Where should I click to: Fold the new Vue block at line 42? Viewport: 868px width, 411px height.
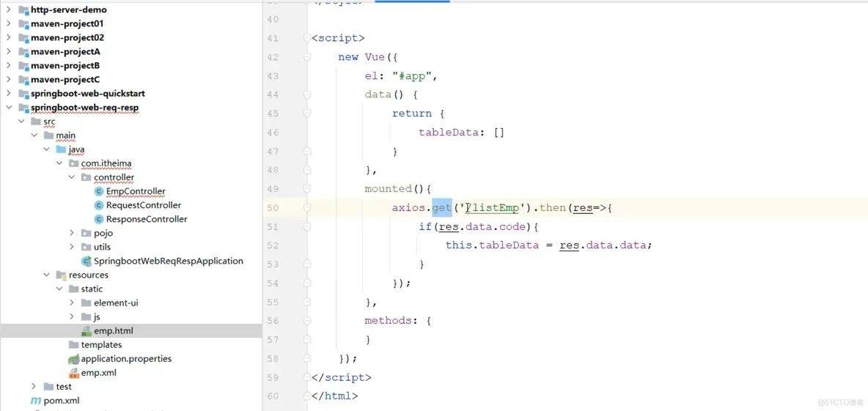click(307, 57)
